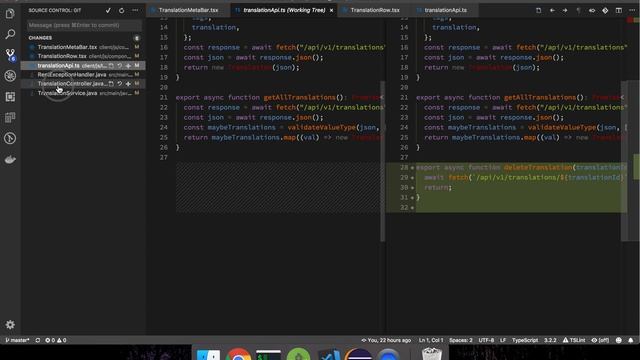
Task: Open the notifications bell in the status bar
Action: [x=631, y=340]
